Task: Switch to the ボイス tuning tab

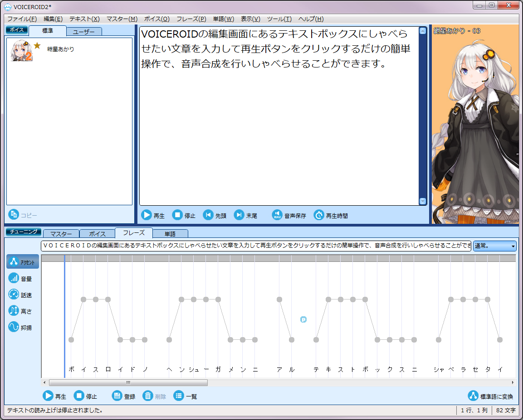Action: [x=97, y=234]
